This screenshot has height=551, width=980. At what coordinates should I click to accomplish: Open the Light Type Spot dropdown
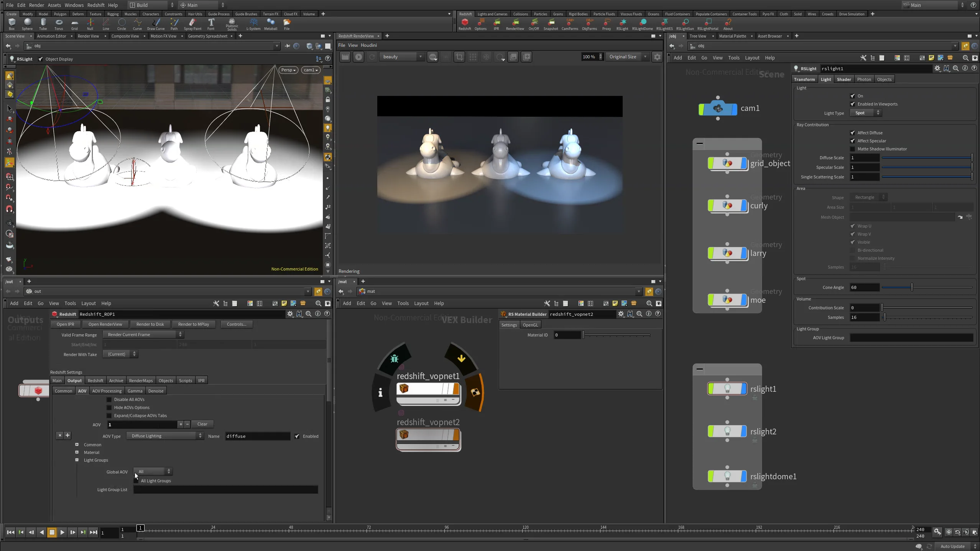(865, 112)
